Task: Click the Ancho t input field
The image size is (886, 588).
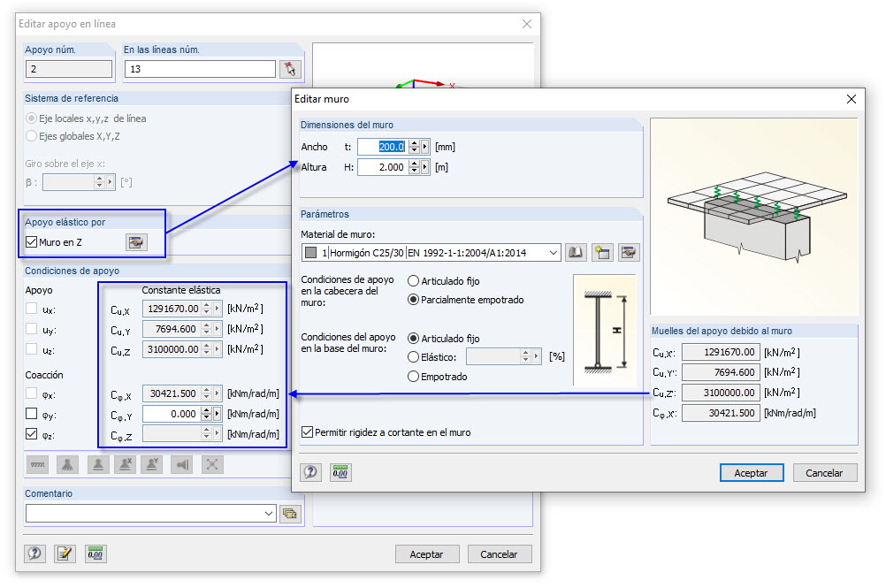Action: tap(383, 147)
